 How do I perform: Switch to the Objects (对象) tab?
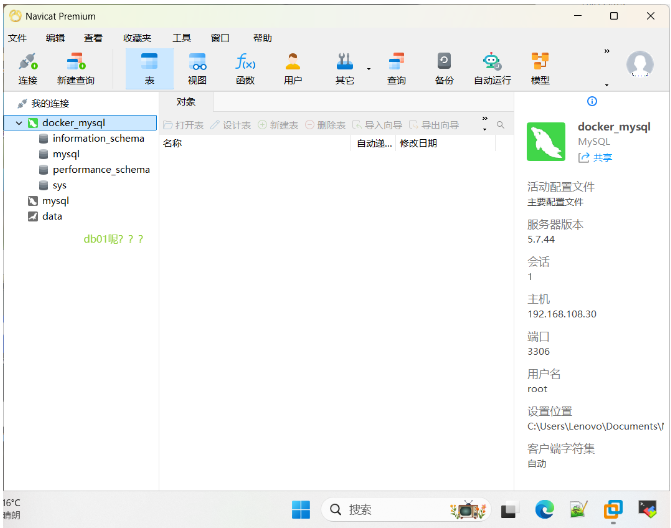point(186,102)
